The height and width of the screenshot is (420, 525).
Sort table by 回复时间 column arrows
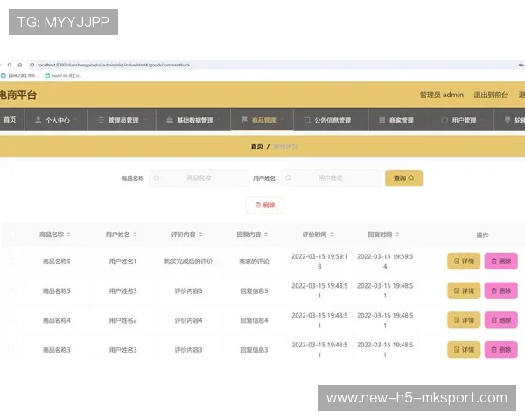[x=397, y=234]
